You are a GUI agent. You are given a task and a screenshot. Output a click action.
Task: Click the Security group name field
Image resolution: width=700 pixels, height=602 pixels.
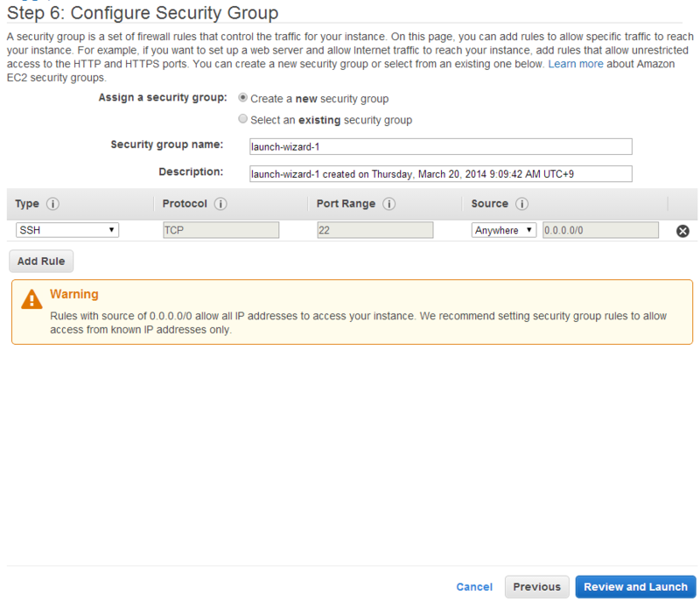tap(440, 146)
